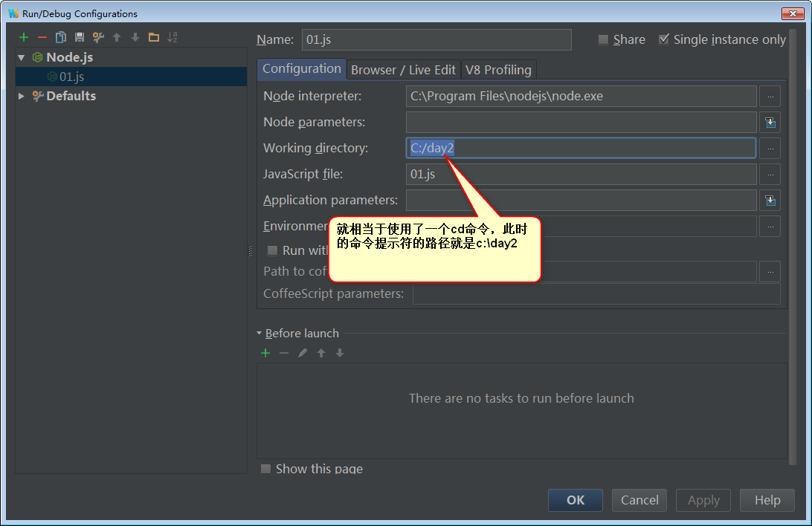Click the OK button
812x526 pixels.
[x=576, y=500]
